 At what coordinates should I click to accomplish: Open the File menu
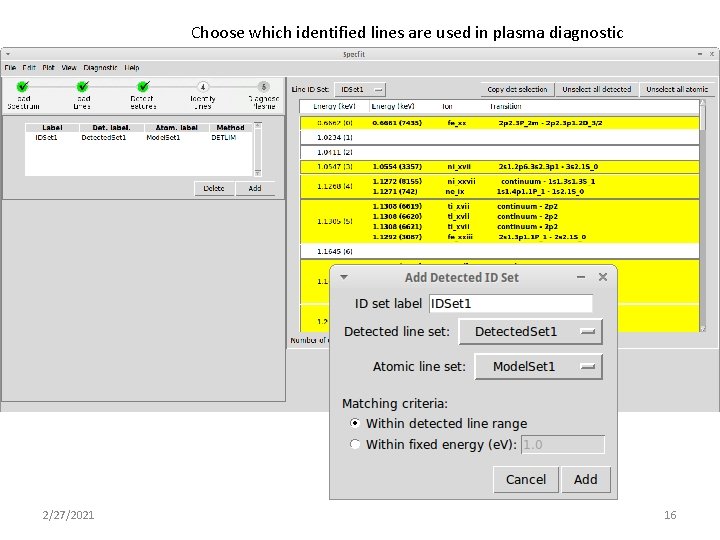tap(10, 68)
